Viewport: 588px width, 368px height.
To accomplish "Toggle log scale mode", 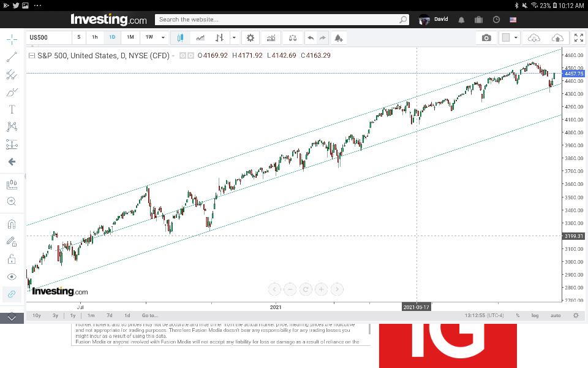I will pos(535,315).
